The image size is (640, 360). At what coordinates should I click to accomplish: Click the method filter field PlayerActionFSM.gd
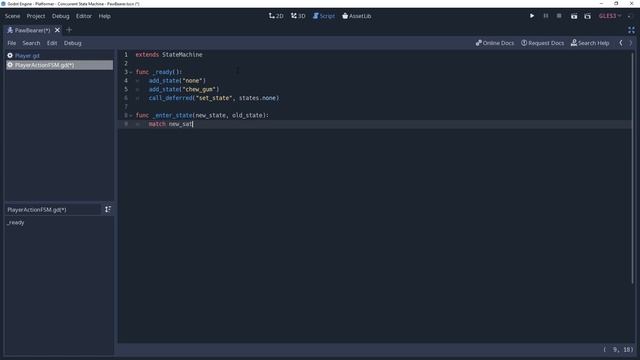tap(53, 209)
